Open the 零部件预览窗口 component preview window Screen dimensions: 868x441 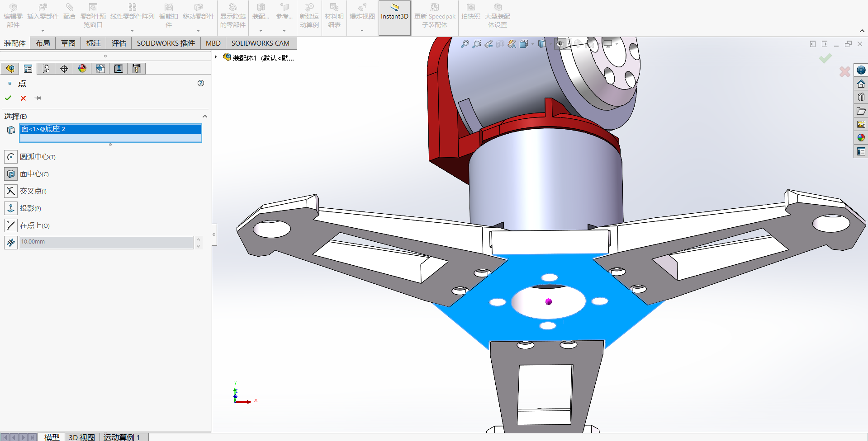coord(93,16)
